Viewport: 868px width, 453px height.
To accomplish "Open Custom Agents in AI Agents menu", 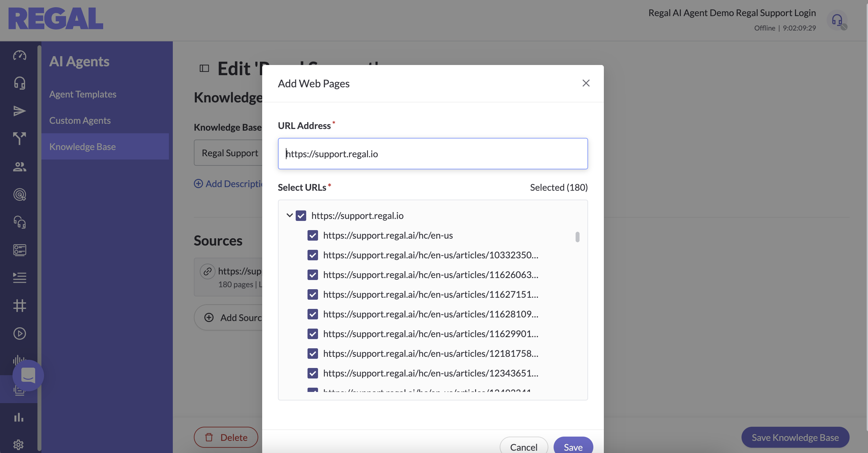I will coord(80,120).
